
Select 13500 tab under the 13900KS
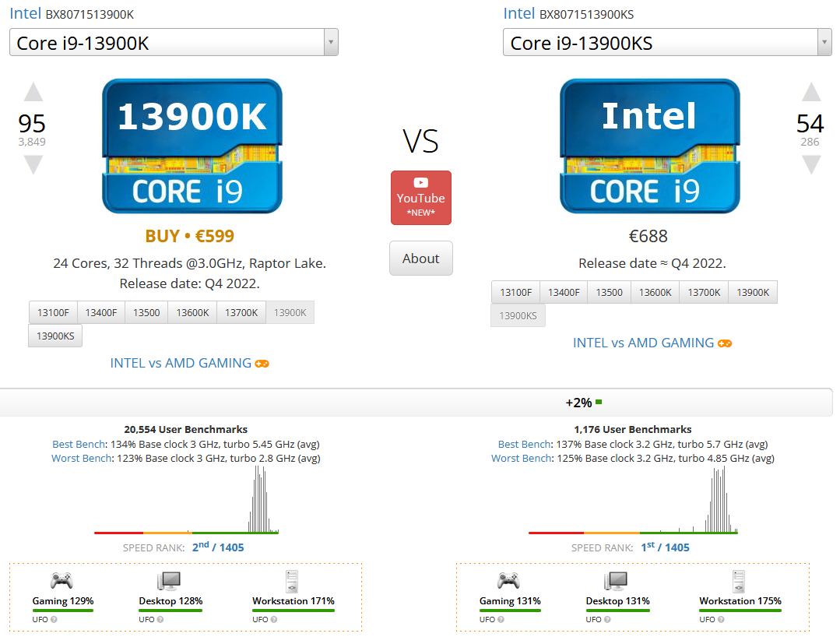tap(609, 292)
